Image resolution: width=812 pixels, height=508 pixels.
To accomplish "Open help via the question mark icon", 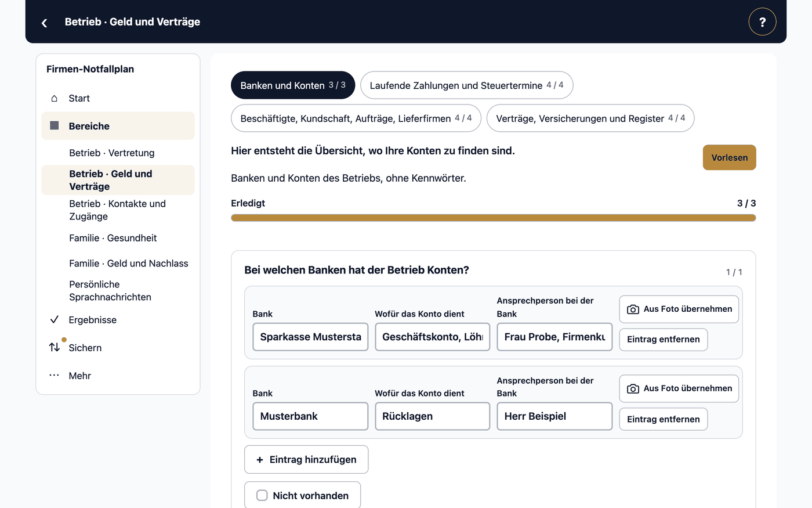I will tap(762, 22).
